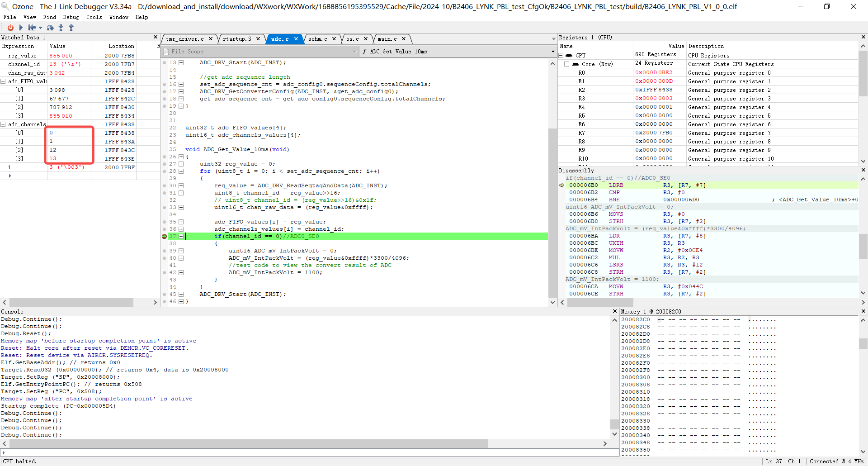868x466 pixels.
Task: Click the Step Out toolbar icon
Action: (x=71, y=28)
